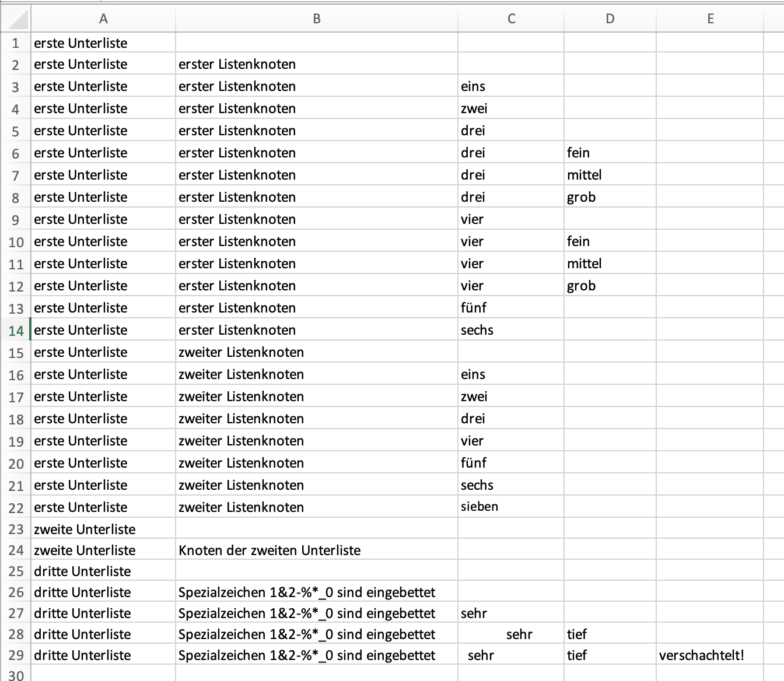Click cell C21 containing 'sechs'

(x=511, y=485)
